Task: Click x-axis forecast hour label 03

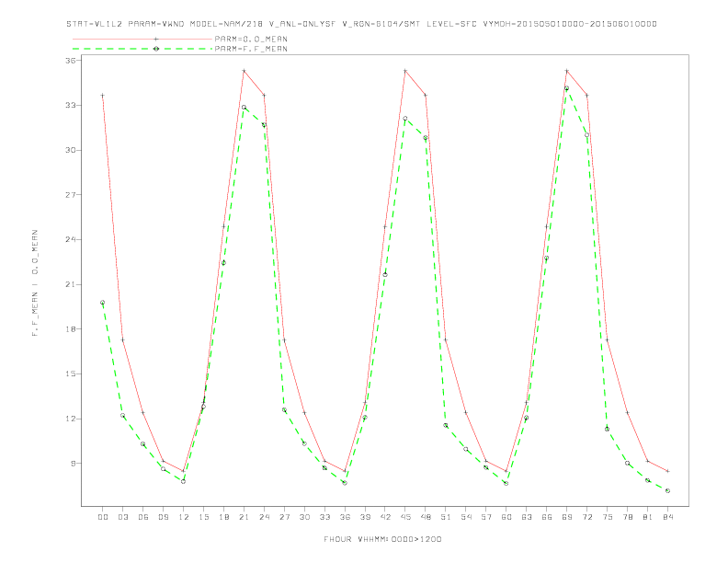Action: pyautogui.click(x=122, y=517)
